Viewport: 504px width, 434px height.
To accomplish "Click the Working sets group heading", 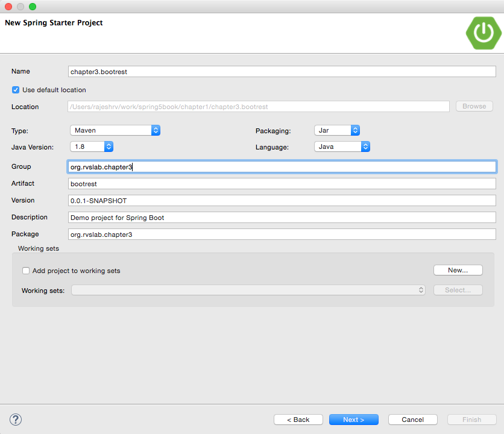I will (x=39, y=248).
